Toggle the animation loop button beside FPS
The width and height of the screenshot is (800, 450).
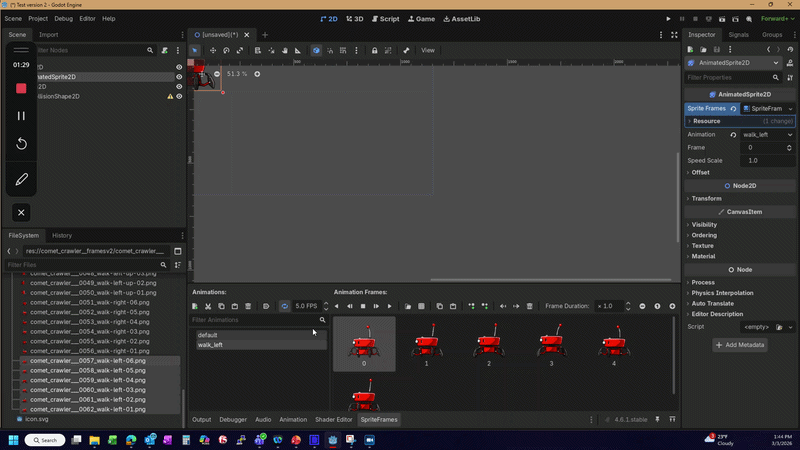[284, 306]
